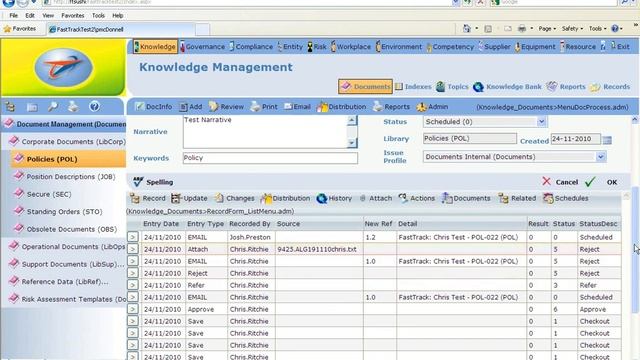Click the DocInfo toolbar icon
The image size is (640, 360).
(153, 107)
